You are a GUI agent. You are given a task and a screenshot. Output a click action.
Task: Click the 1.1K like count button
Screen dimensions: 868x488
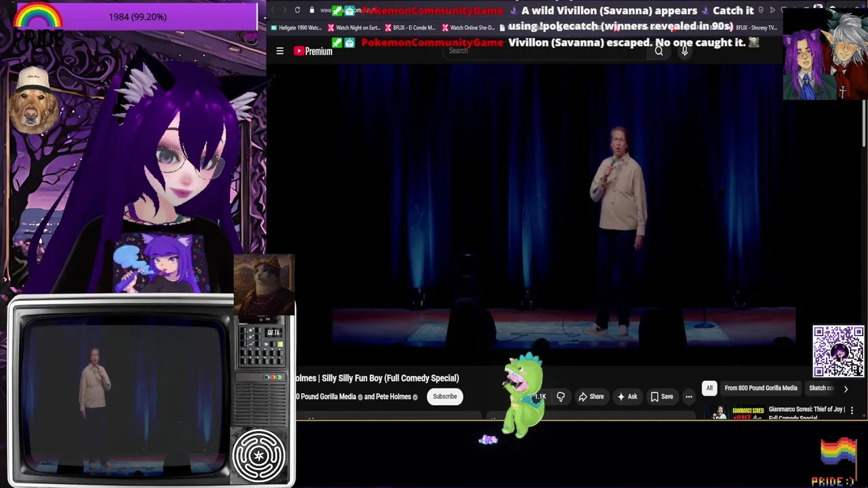[540, 396]
